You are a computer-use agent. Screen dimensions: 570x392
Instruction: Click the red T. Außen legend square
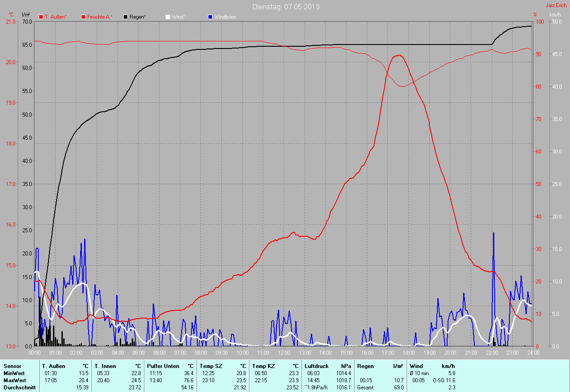coord(41,17)
